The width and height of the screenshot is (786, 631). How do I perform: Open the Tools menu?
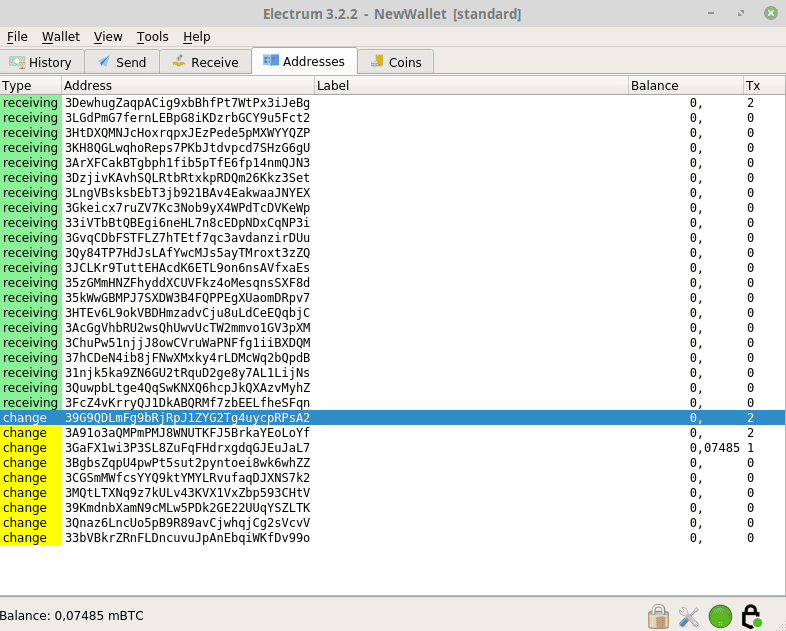click(x=152, y=37)
